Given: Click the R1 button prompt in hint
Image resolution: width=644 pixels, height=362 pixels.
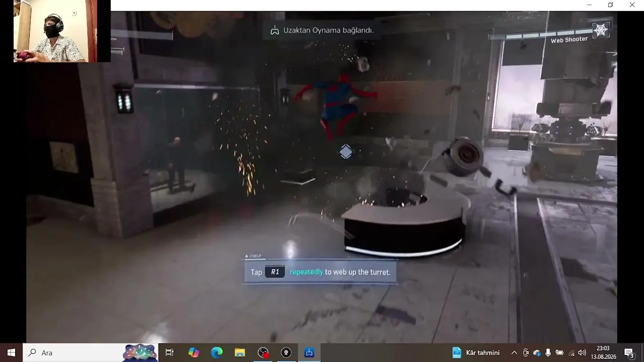Looking at the screenshot, I should 275,272.
